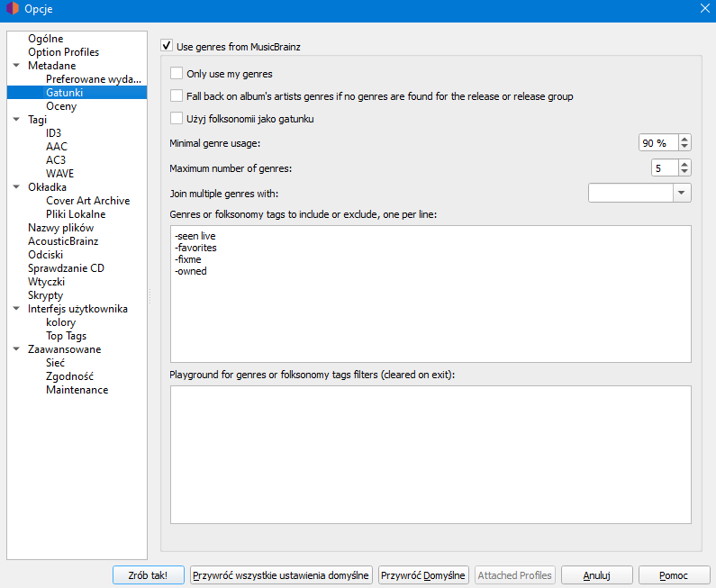This screenshot has height=588, width=716.
Task: Increase minimal genre usage with up arrow
Action: (684, 139)
